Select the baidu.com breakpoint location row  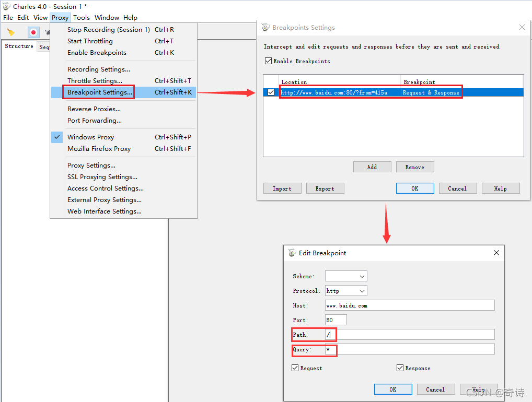tap(393, 92)
